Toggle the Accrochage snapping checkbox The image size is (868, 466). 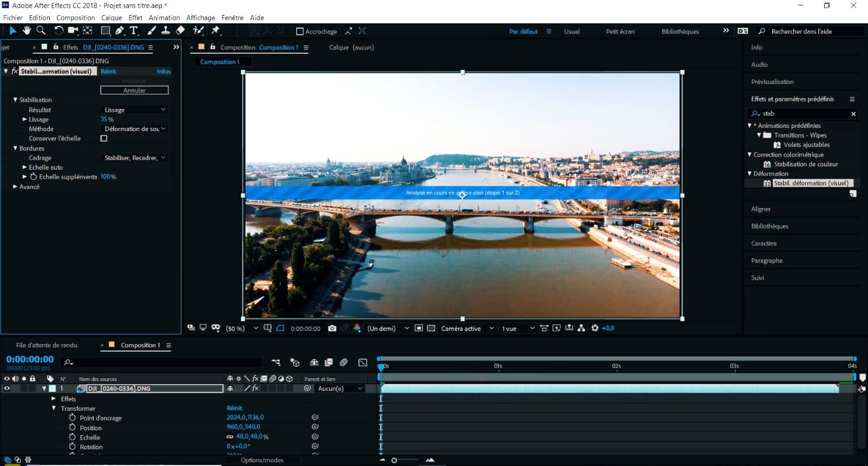pos(300,31)
